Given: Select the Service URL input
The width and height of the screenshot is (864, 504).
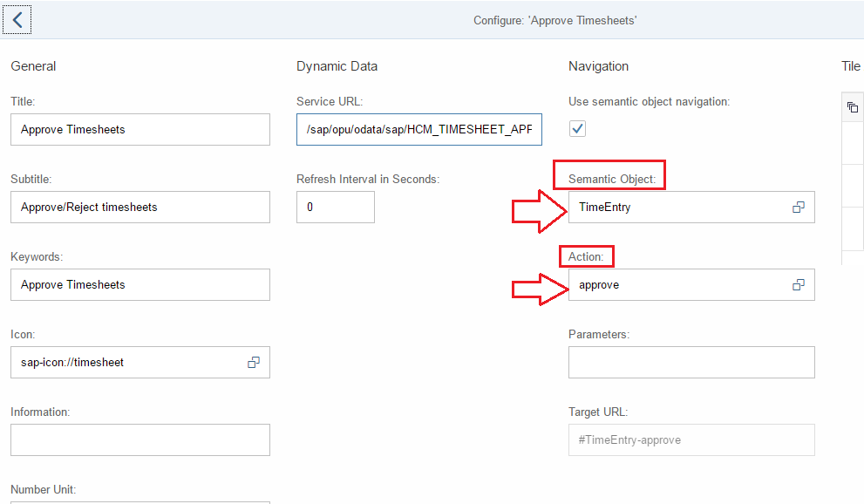Looking at the screenshot, I should [419, 129].
